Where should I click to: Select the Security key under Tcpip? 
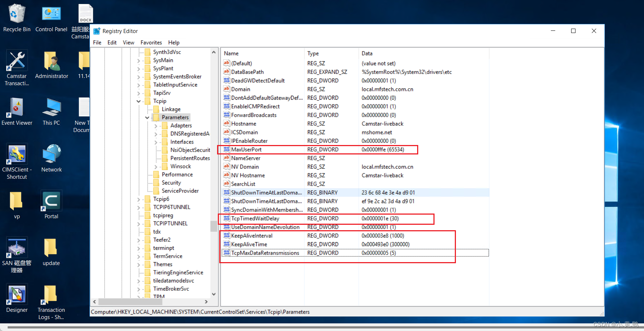click(x=171, y=183)
